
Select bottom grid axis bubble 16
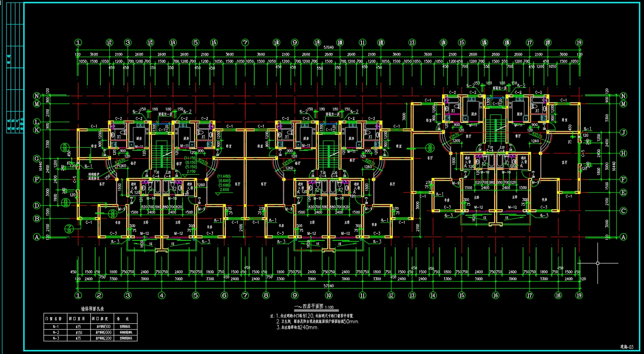(495, 295)
